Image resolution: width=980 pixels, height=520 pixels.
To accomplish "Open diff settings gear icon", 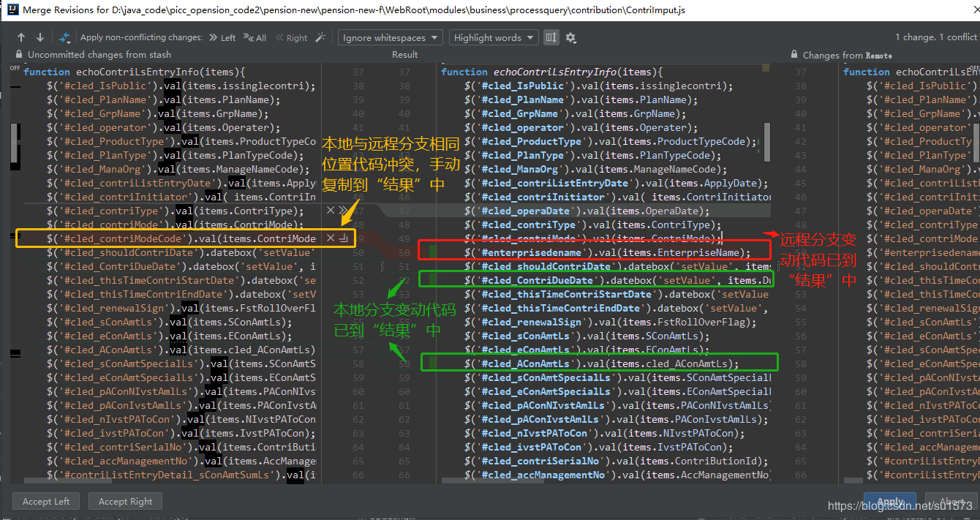I will (x=571, y=37).
